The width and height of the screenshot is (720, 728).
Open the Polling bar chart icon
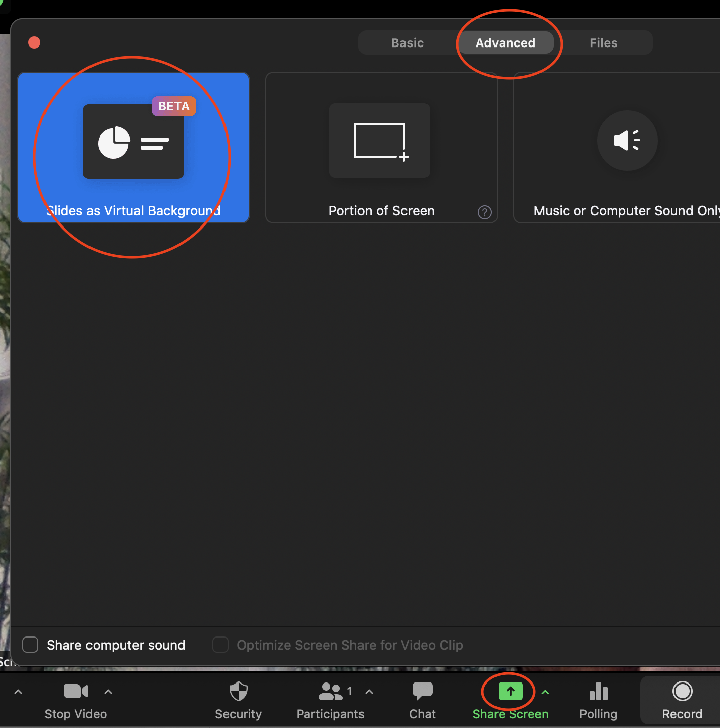(x=598, y=691)
